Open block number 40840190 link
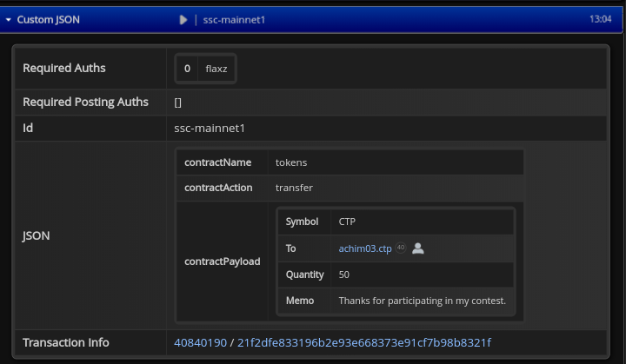This screenshot has height=364, width=626. (x=200, y=342)
